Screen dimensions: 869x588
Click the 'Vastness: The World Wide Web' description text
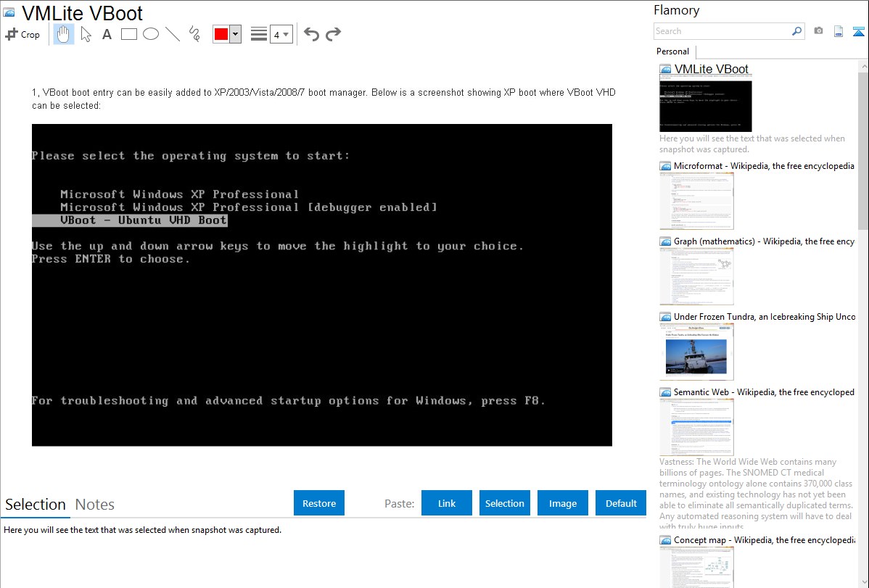[x=756, y=494]
